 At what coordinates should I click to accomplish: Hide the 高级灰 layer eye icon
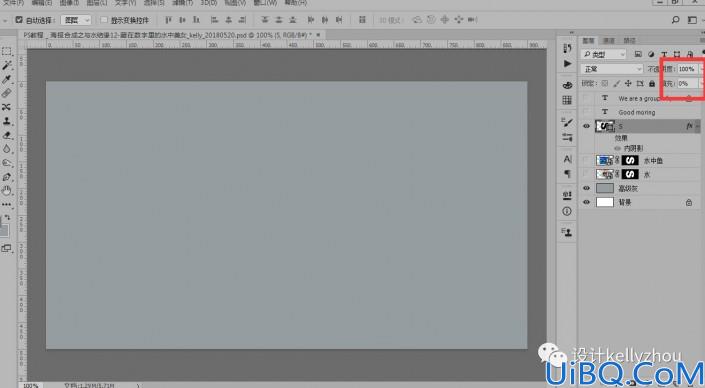click(x=586, y=188)
